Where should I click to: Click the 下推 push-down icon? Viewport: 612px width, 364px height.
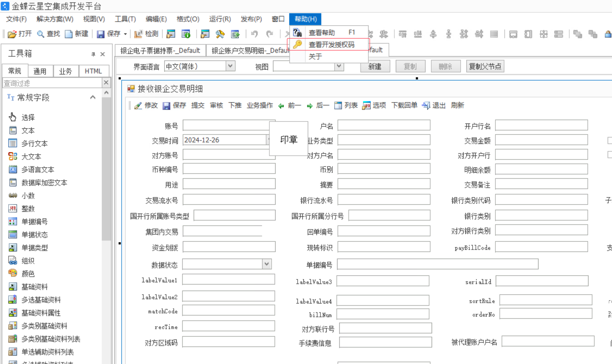click(x=235, y=105)
